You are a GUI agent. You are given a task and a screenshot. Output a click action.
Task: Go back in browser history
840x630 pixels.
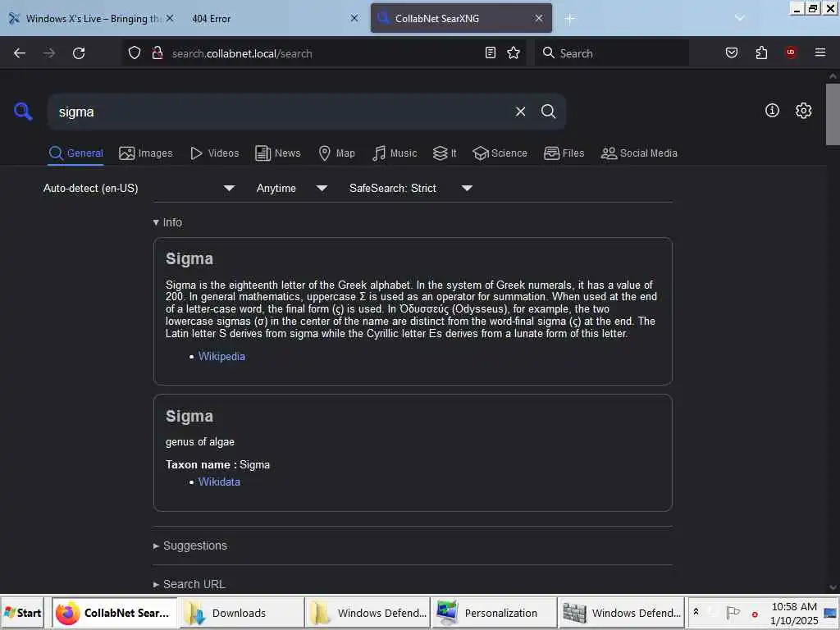(x=20, y=53)
